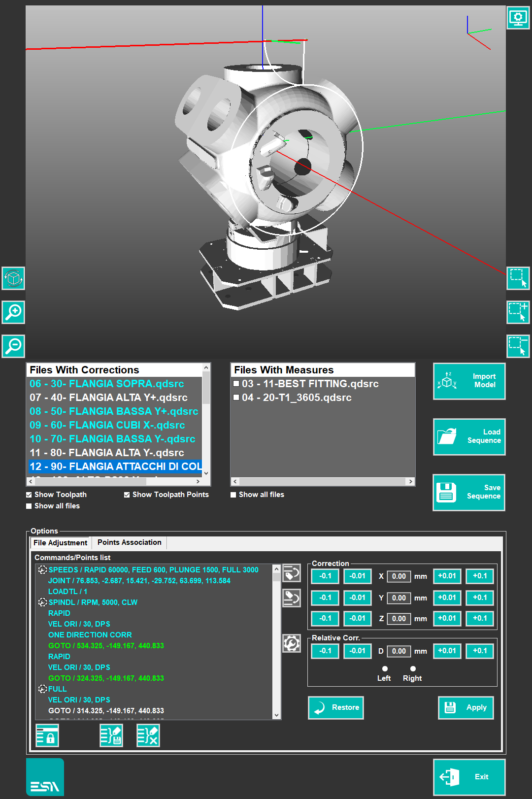The height and width of the screenshot is (799, 532).
Task: Activate the rectangle selection tool
Action: click(x=518, y=278)
